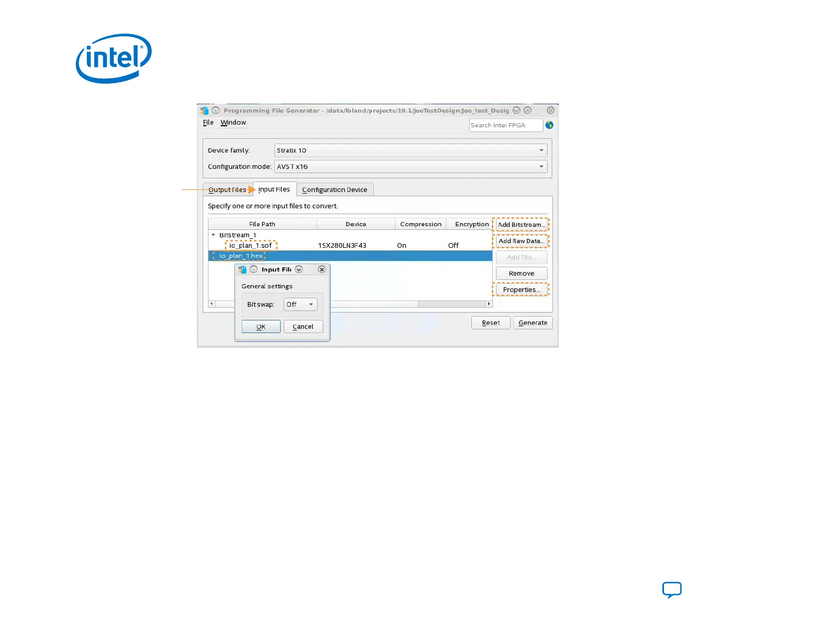Open the Device family dropdown
This screenshot has width=834, height=644.
pos(411,150)
